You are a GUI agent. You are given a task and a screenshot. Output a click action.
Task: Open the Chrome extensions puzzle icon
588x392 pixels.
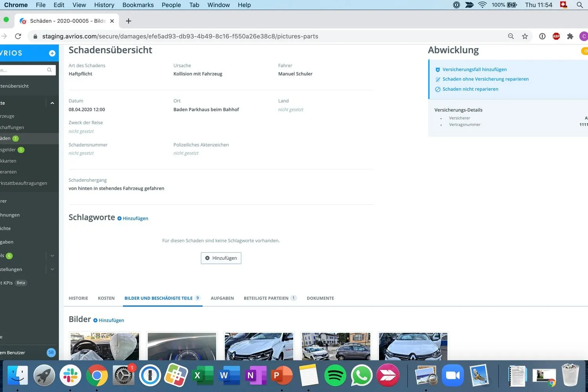click(x=570, y=36)
